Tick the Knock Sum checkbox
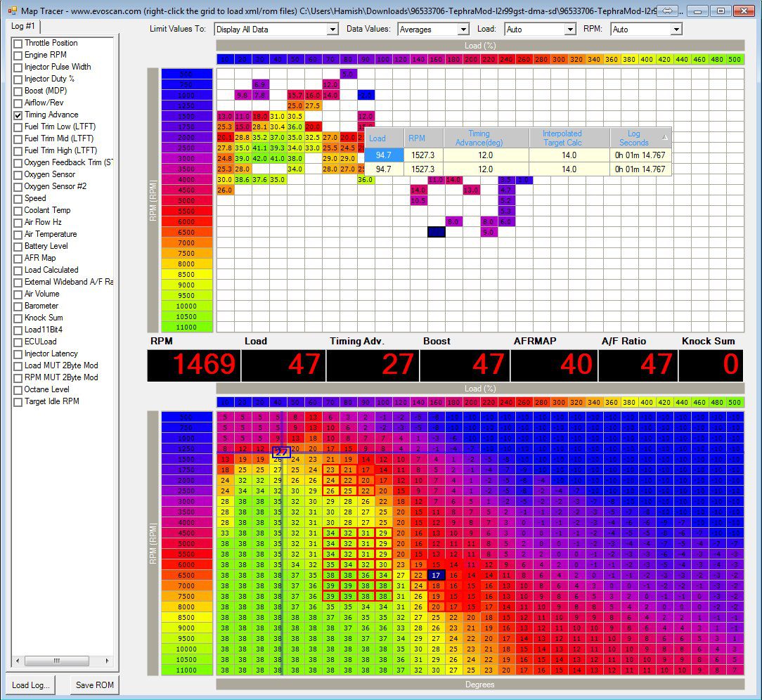 18,318
